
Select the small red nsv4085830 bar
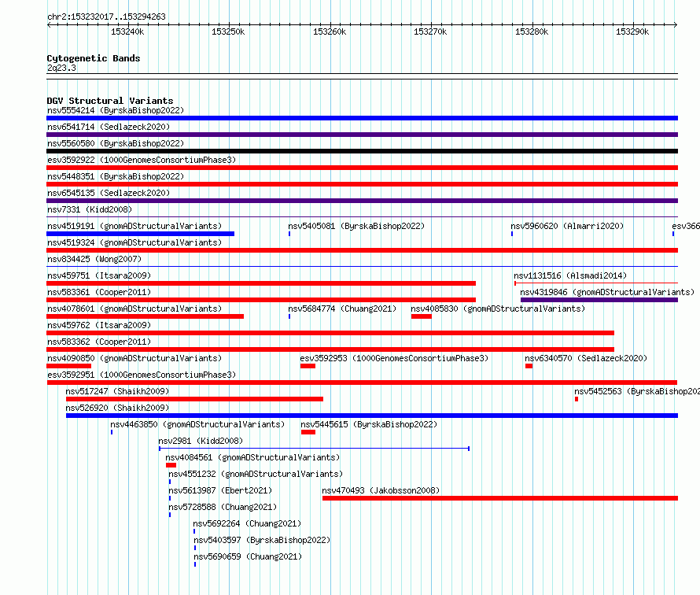(x=422, y=316)
